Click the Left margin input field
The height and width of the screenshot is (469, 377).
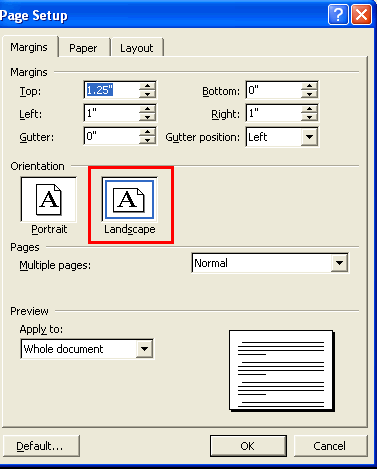112,113
